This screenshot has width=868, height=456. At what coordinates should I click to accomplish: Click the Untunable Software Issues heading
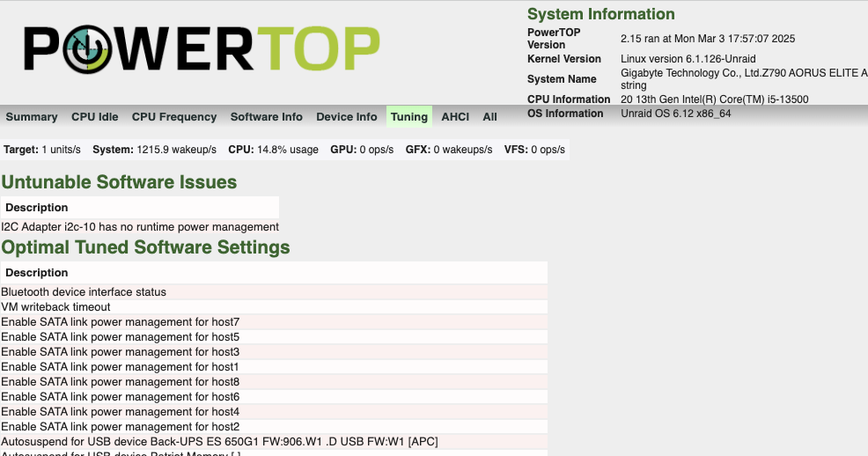119,182
